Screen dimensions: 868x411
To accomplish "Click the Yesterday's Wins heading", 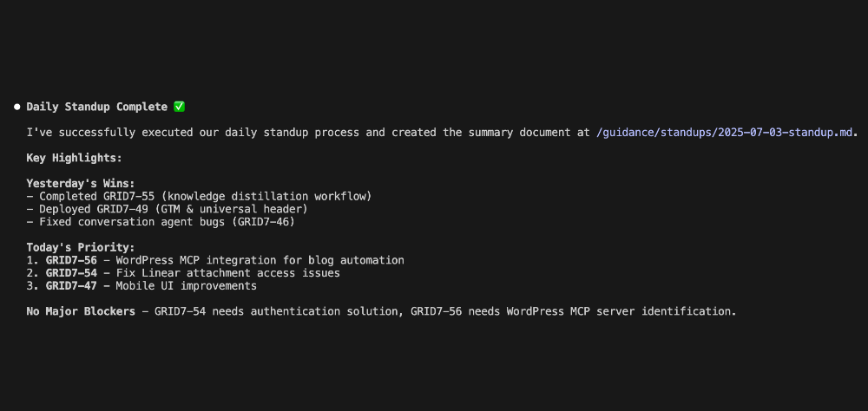I will click(x=81, y=184).
